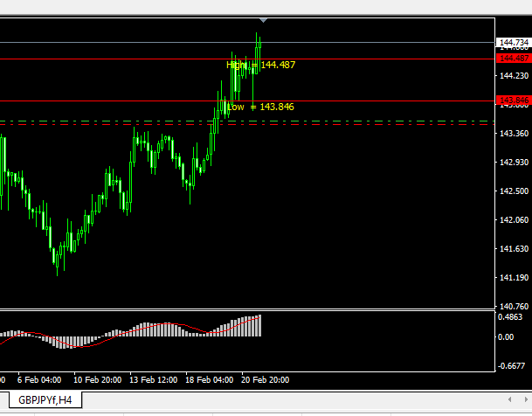The height and width of the screenshot is (416, 532).
Task: Click the 13 Feb 12:00 time label
Action: pos(154,379)
